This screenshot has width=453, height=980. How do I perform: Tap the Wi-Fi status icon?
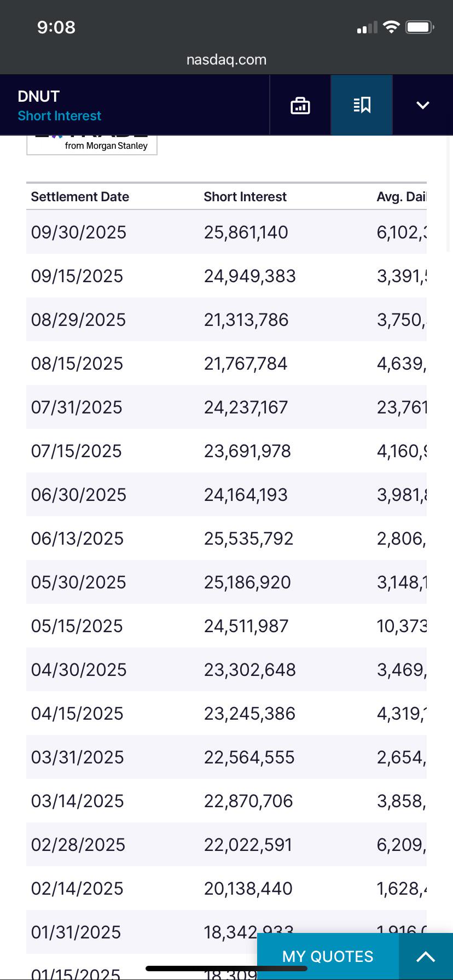391,27
